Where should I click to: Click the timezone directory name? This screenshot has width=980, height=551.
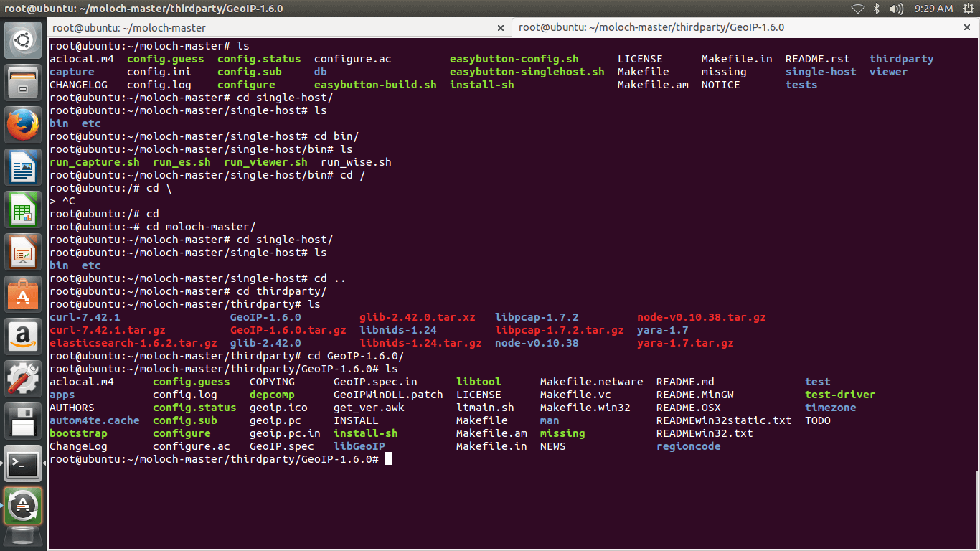(x=831, y=408)
